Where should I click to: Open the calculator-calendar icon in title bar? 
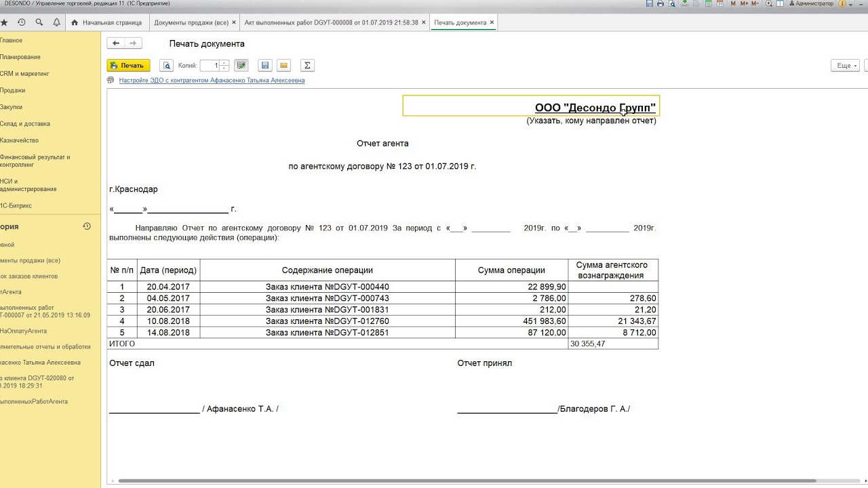pos(708,3)
